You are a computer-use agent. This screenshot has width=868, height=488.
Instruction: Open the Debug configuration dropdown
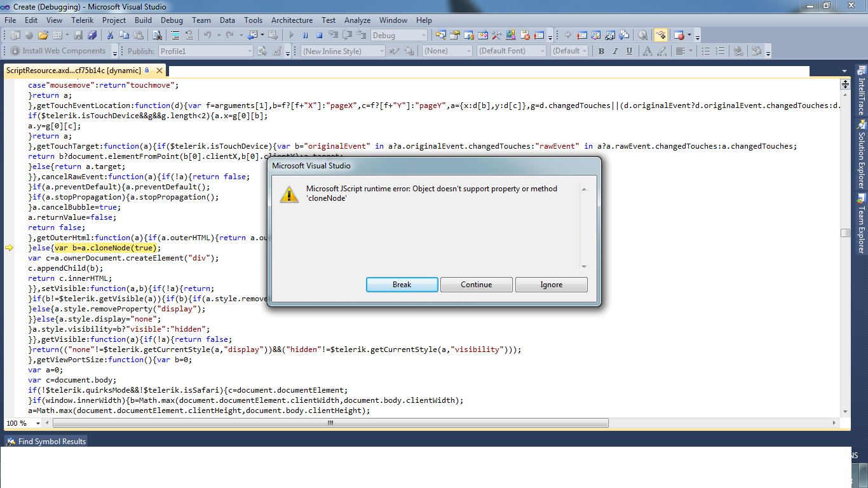[399, 36]
